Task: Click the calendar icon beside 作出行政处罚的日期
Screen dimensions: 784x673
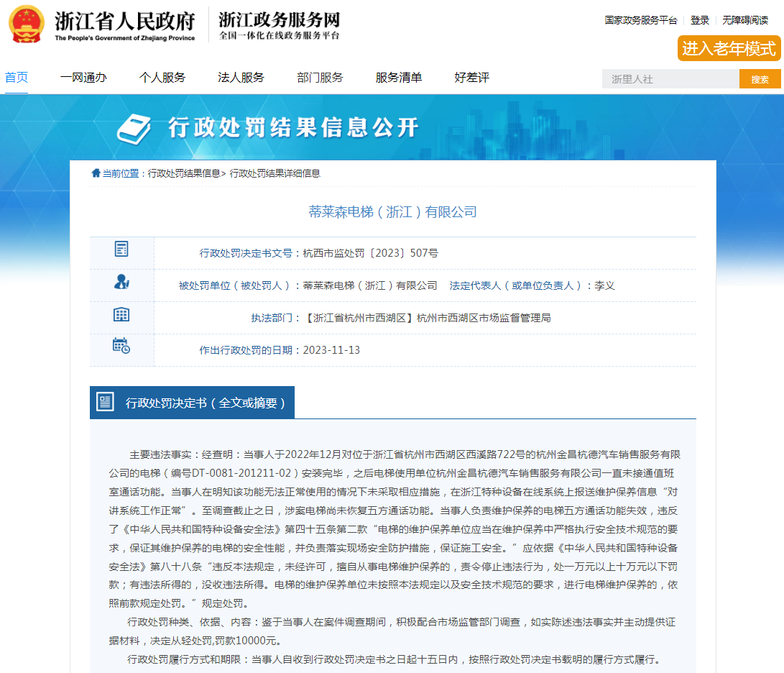Action: pos(121,346)
